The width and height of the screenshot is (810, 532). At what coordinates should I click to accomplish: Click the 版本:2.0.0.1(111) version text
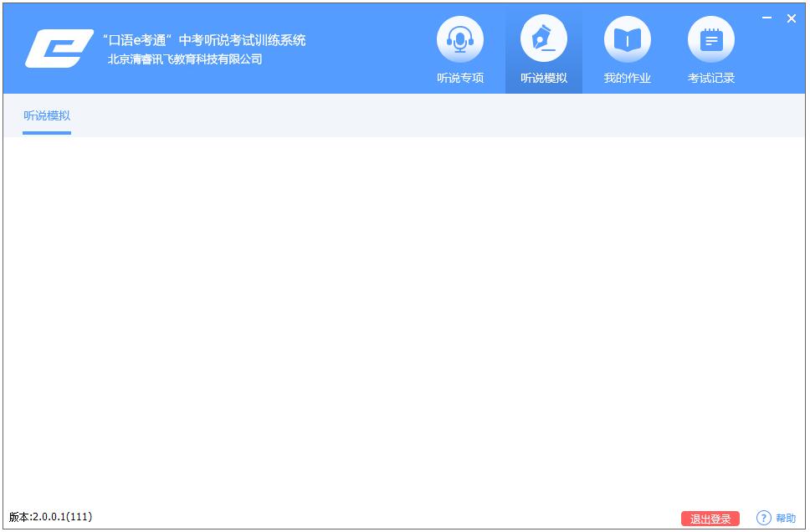[x=51, y=517]
